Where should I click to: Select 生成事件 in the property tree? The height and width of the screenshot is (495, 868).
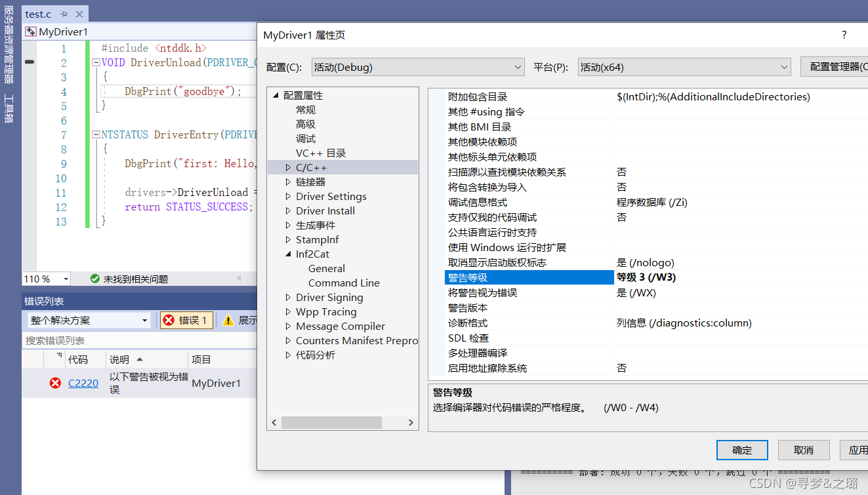pos(316,226)
